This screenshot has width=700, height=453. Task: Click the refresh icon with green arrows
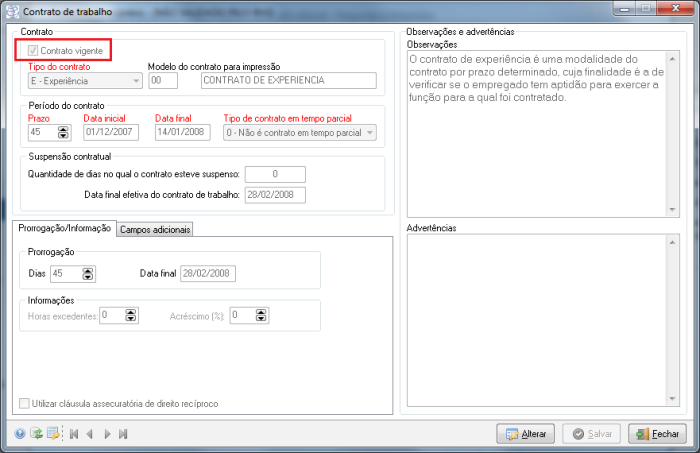pos(37,434)
